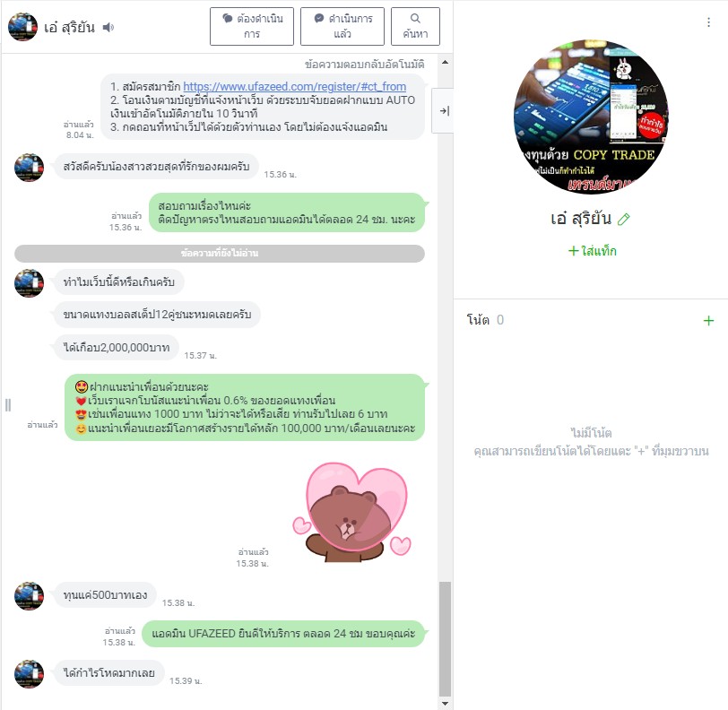The width and height of the screenshot is (728, 710).
Task: Click the avatar beside the greeting message 'สวัสดีครับ'
Action: coord(30,167)
